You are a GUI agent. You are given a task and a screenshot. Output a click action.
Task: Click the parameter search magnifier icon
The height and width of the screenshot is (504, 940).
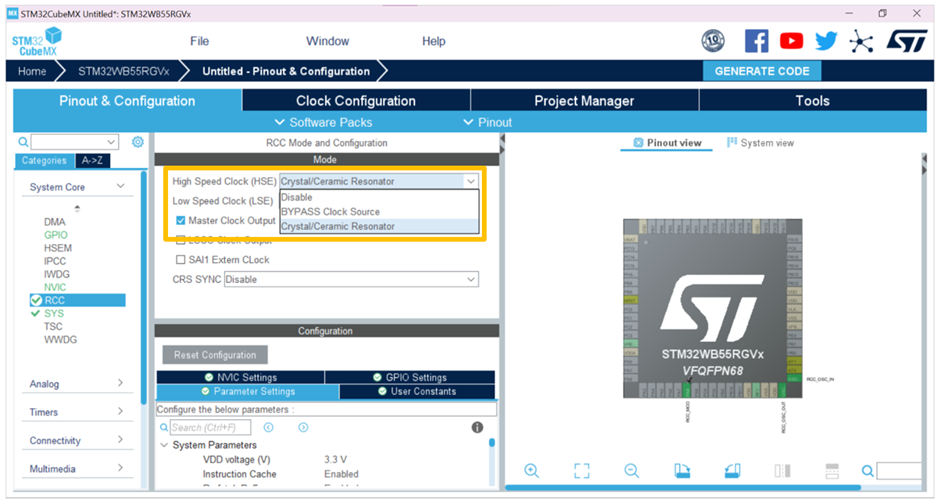[164, 427]
